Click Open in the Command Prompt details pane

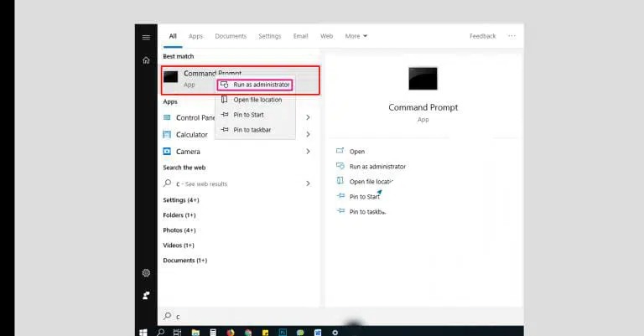(351, 152)
